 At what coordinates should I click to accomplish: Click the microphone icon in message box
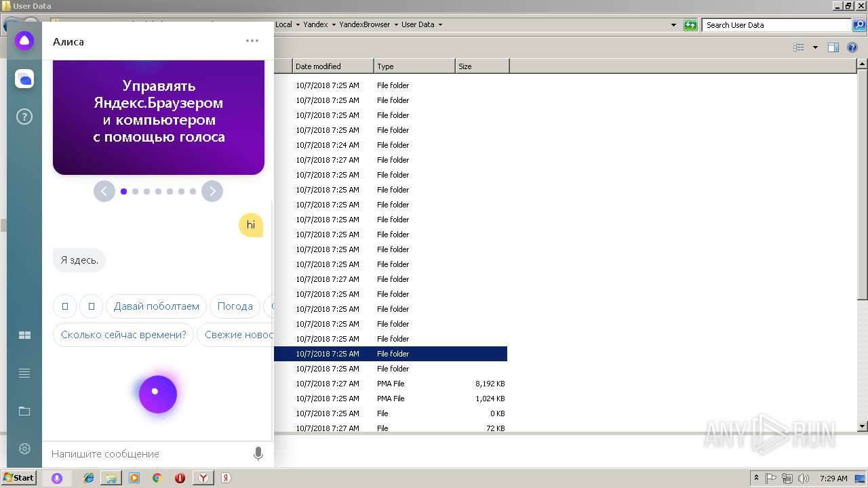tap(258, 453)
